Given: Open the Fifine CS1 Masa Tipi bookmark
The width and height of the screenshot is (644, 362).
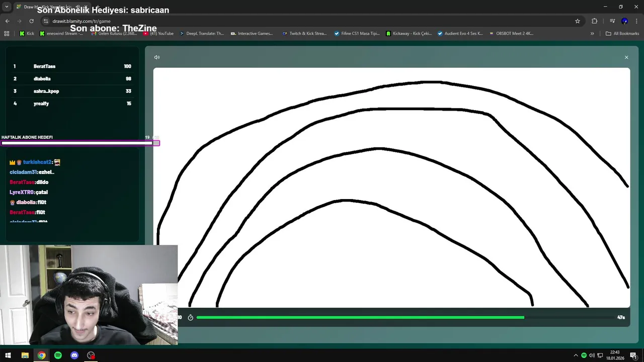Looking at the screenshot, I should [x=357, y=34].
